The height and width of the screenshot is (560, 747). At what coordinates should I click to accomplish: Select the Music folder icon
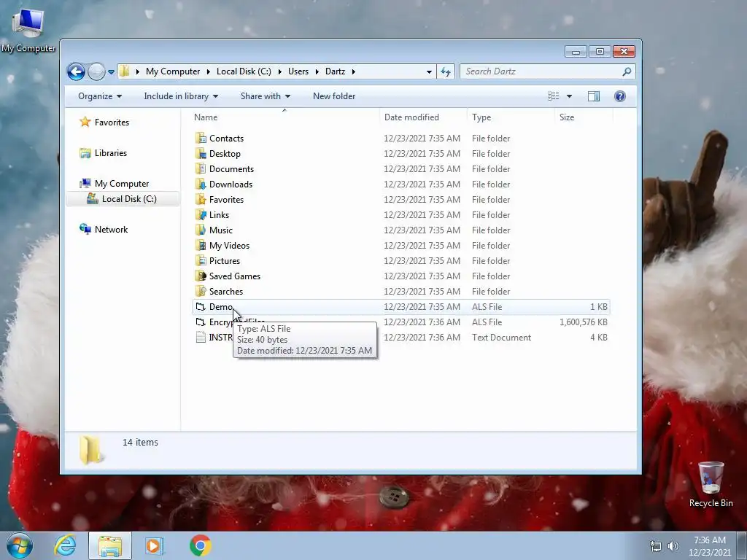click(201, 230)
